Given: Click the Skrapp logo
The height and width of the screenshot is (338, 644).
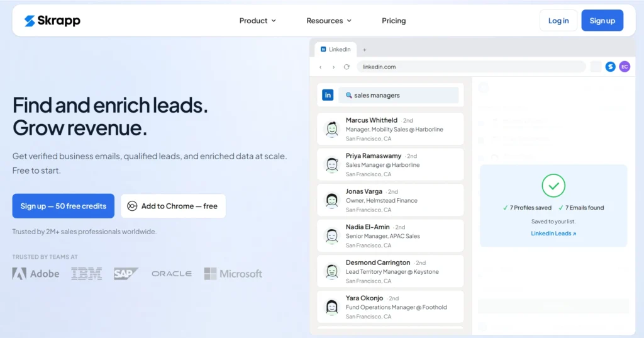Looking at the screenshot, I should [52, 21].
